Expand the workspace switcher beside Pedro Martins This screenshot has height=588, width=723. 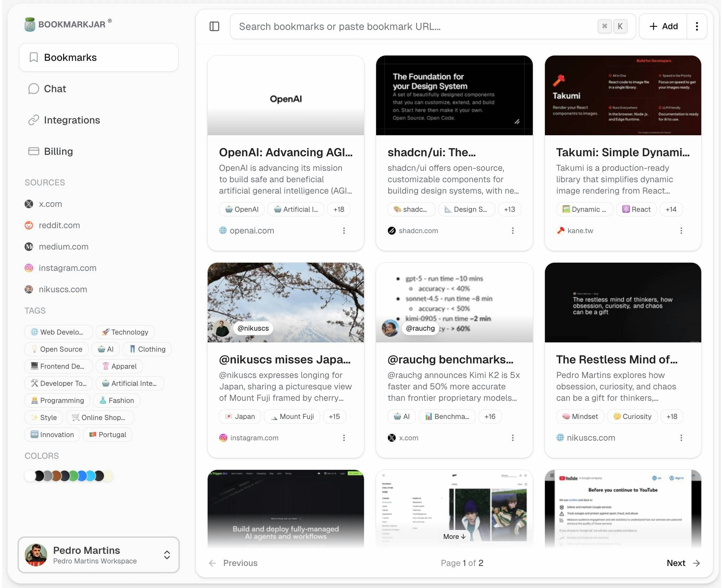pyautogui.click(x=167, y=555)
